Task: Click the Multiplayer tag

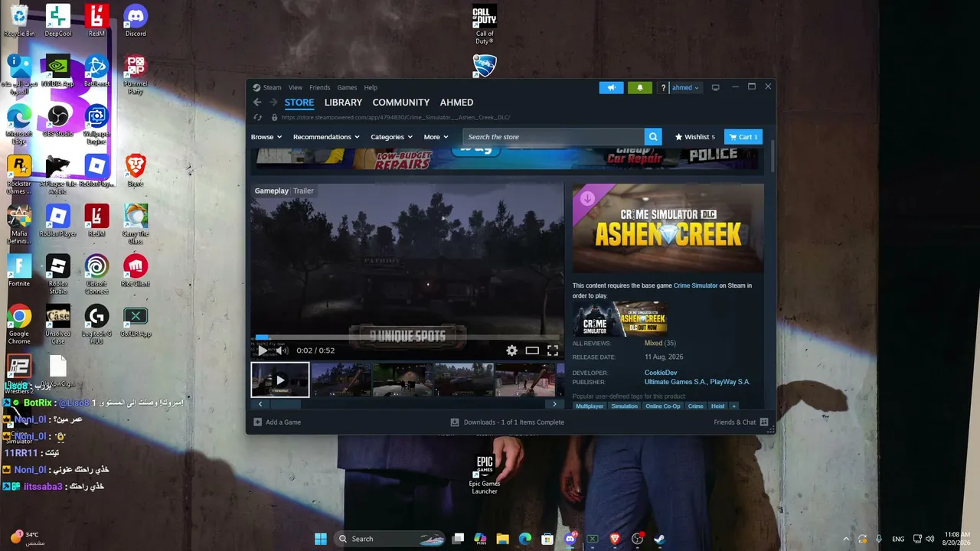Action: (x=590, y=406)
